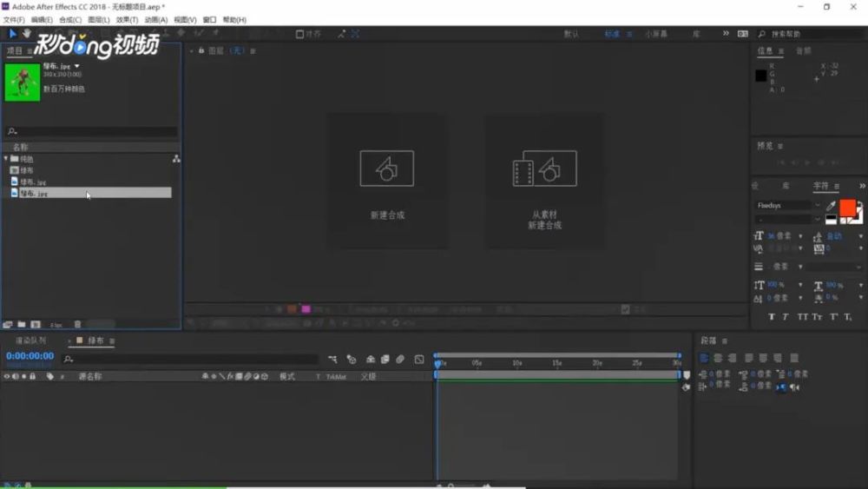
Task: Apply Superscript text style
Action: [833, 317]
